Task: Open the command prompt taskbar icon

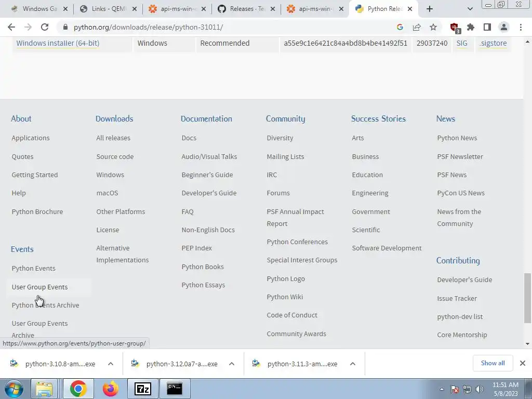Action: pos(175,389)
